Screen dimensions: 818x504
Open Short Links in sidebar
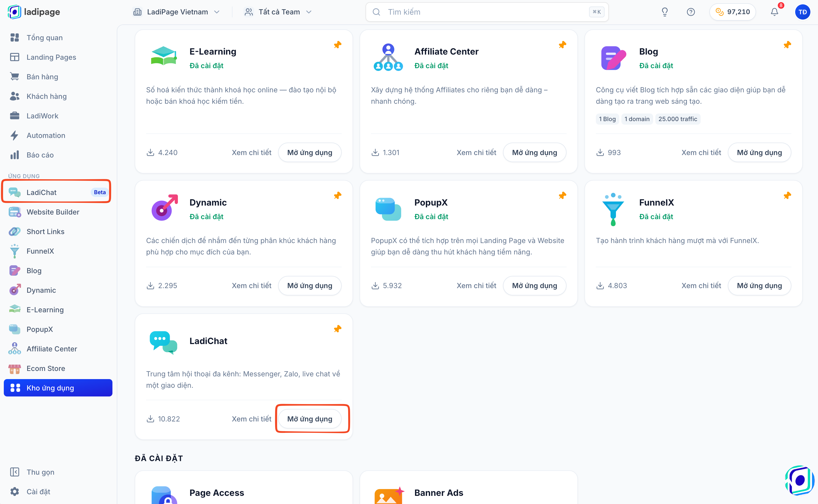(x=58, y=231)
